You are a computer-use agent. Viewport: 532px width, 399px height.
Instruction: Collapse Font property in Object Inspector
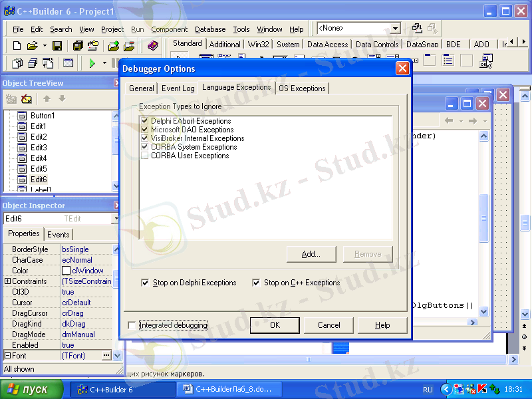tap(7, 355)
